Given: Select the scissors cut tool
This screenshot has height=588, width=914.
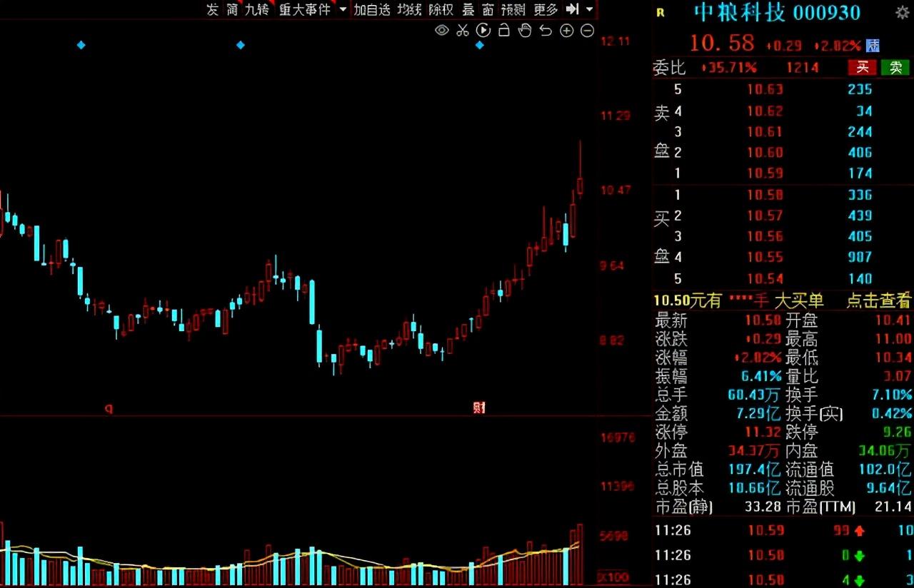Looking at the screenshot, I should click(x=462, y=30).
